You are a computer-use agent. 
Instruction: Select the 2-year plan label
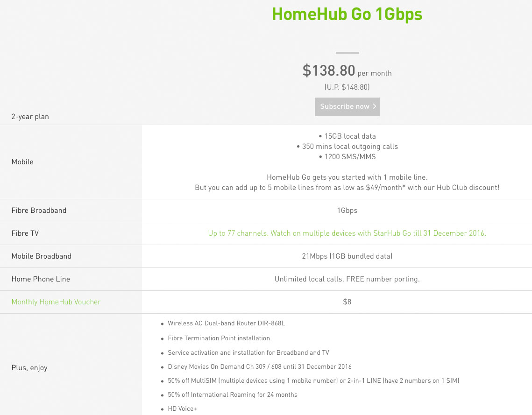(30, 117)
